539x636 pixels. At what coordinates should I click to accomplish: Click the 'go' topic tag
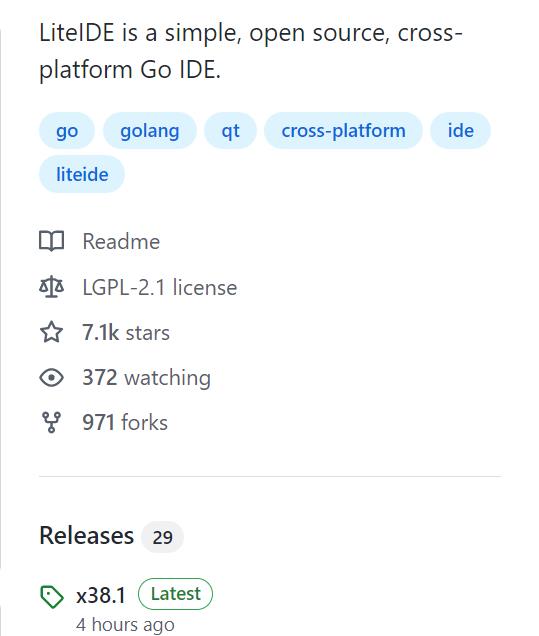pyautogui.click(x=67, y=131)
